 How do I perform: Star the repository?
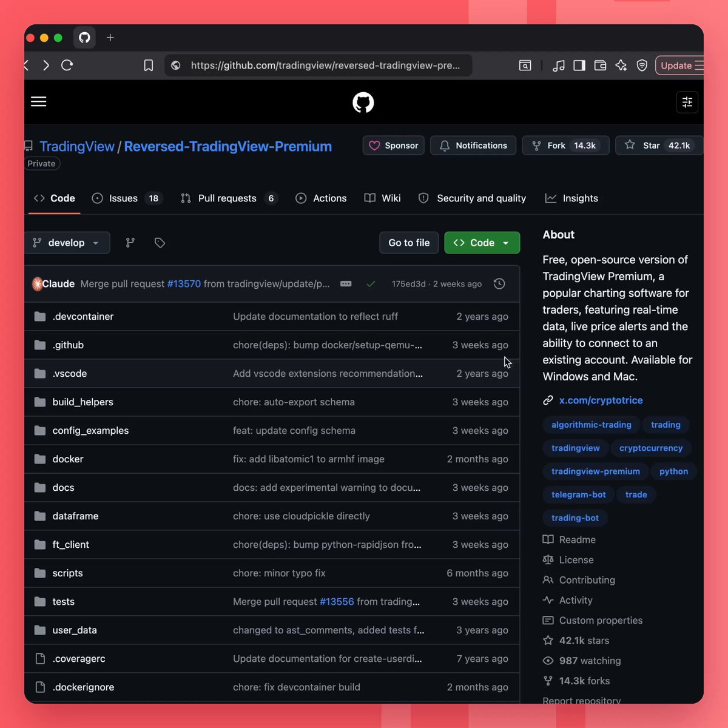[x=659, y=146]
